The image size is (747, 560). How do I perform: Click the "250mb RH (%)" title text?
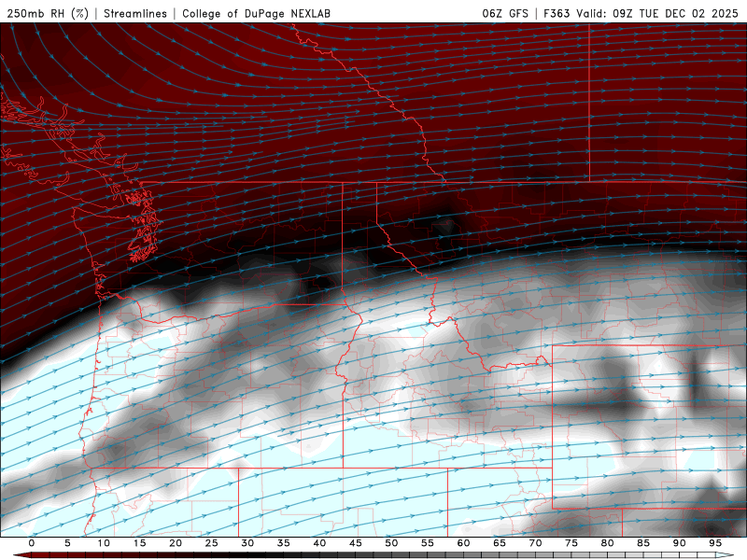tap(48, 13)
